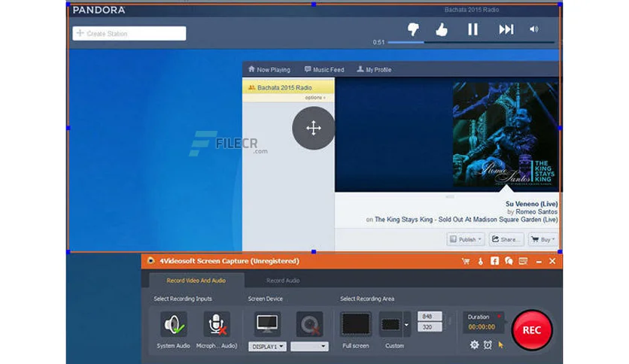
Task: Open the Publish dropdown button
Action: click(465, 239)
